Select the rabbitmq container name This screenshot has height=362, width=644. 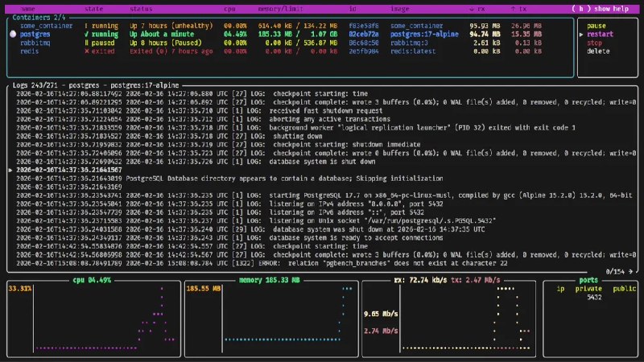point(35,43)
